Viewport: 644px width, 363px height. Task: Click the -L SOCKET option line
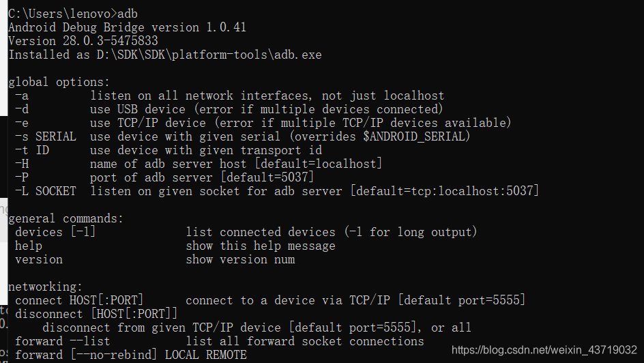[x=277, y=190]
